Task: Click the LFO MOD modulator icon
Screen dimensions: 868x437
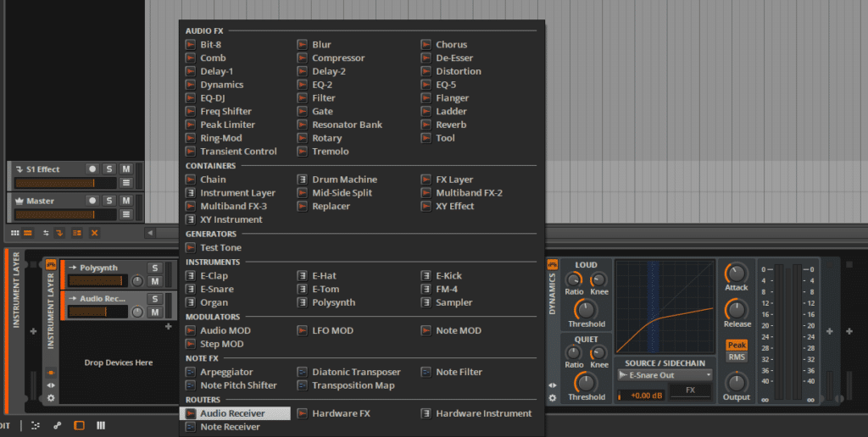Action: pyautogui.click(x=303, y=330)
